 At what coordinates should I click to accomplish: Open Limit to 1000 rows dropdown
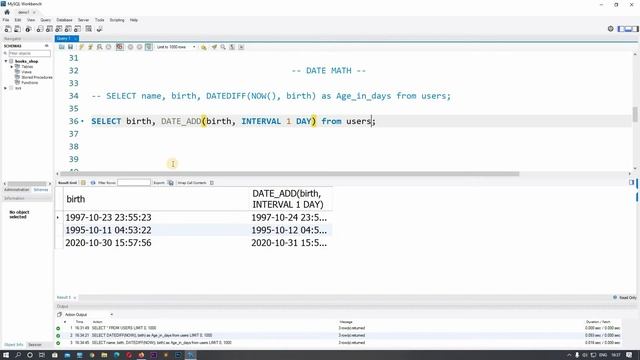point(176,47)
